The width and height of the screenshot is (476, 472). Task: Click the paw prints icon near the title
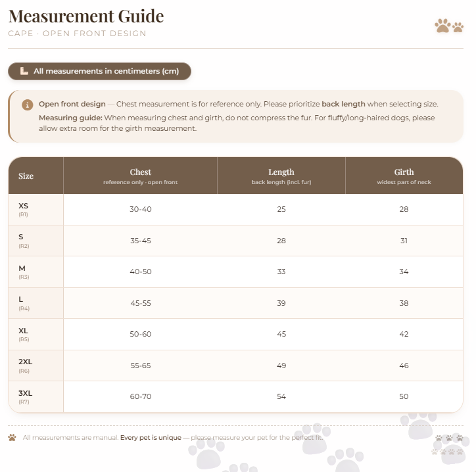[449, 26]
